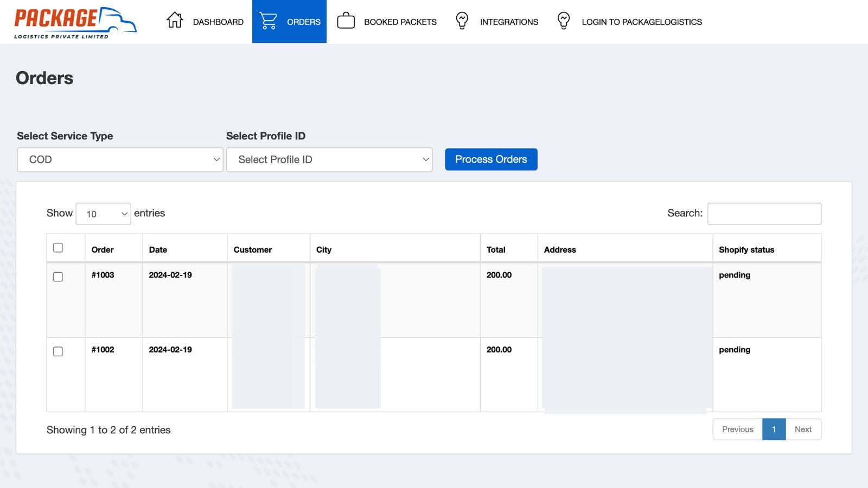868x488 pixels.
Task: Select page 1 in pagination
Action: (774, 429)
